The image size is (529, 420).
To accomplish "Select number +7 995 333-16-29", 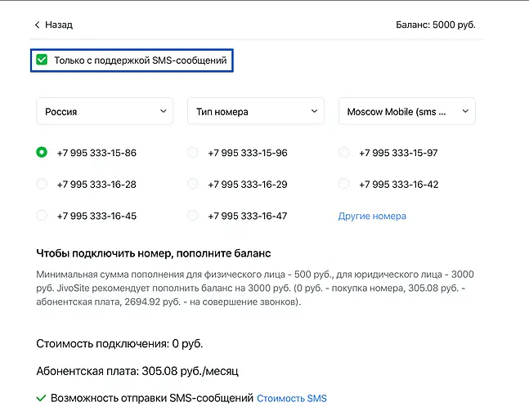I will click(193, 185).
